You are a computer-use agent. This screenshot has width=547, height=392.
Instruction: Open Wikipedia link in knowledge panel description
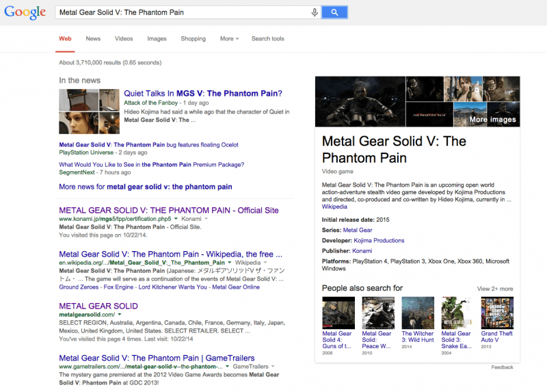334,207
